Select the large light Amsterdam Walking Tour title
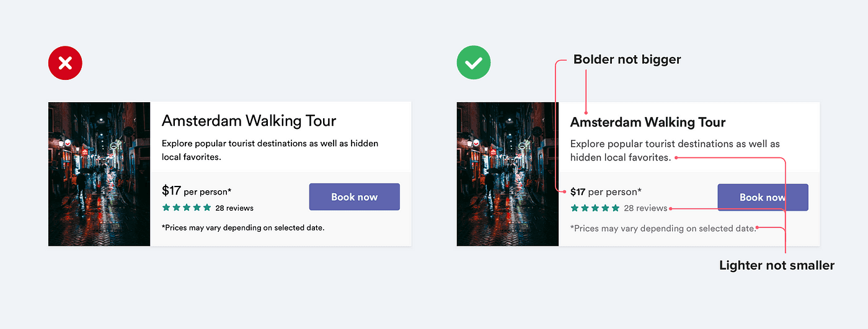Image resolution: width=868 pixels, height=329 pixels. pos(249,121)
